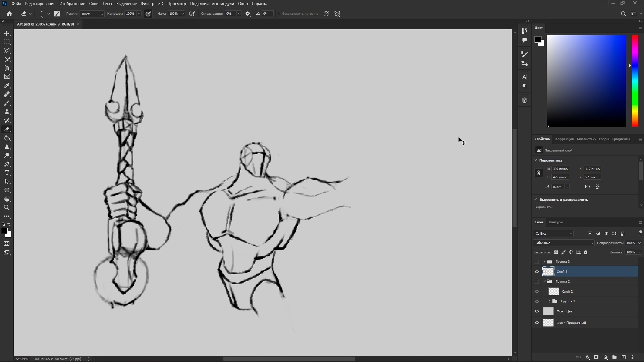Select the History Brush tool

pyautogui.click(x=7, y=120)
